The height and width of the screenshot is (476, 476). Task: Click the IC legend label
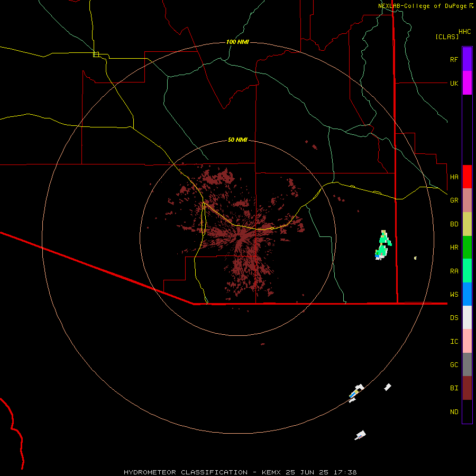(x=454, y=342)
